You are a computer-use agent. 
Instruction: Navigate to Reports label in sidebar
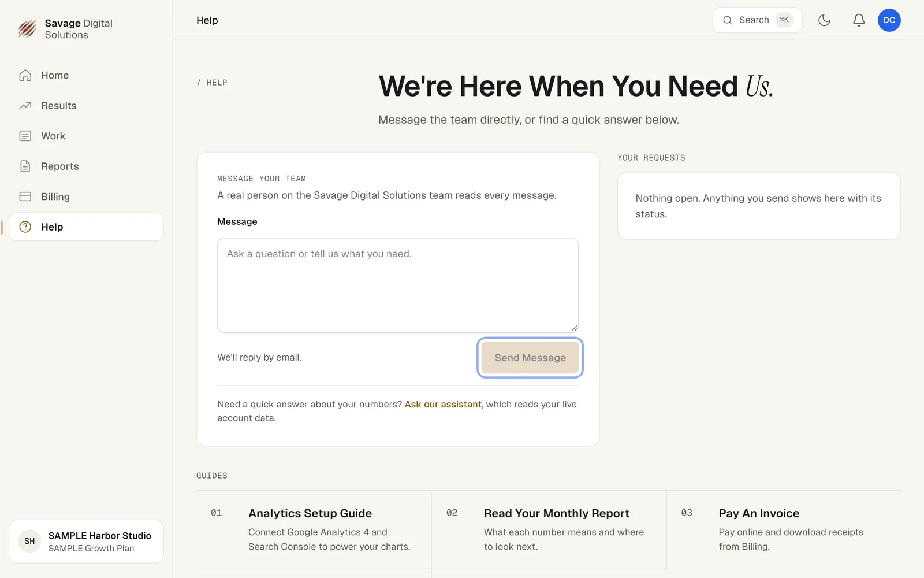coord(60,166)
